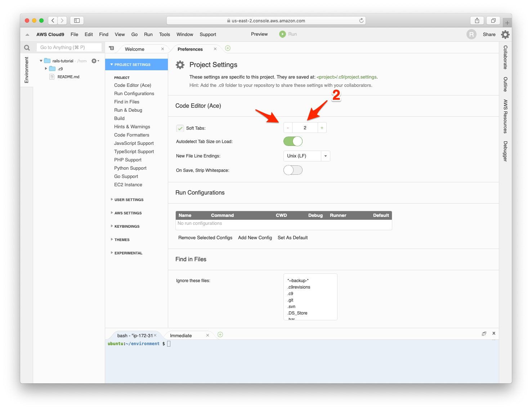Screen dimensions: 532x410
Task: Open the Collaborate side panel
Action: point(505,57)
